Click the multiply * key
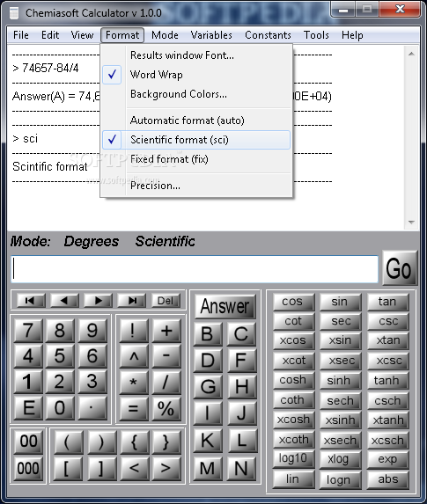Image resolution: width=427 pixels, height=504 pixels. click(x=134, y=383)
